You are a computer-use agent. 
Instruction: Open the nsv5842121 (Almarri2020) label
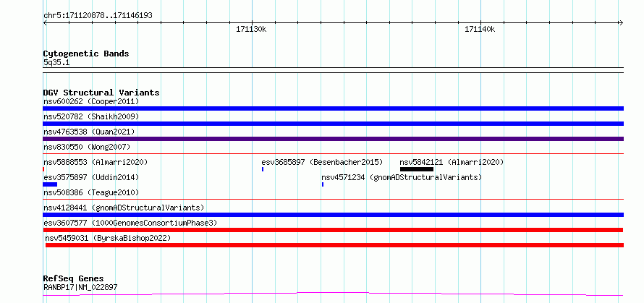click(x=452, y=162)
